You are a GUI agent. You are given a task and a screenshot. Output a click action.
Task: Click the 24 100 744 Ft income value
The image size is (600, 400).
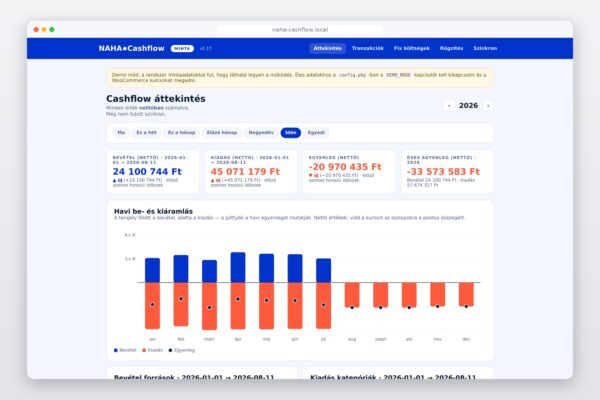click(147, 171)
